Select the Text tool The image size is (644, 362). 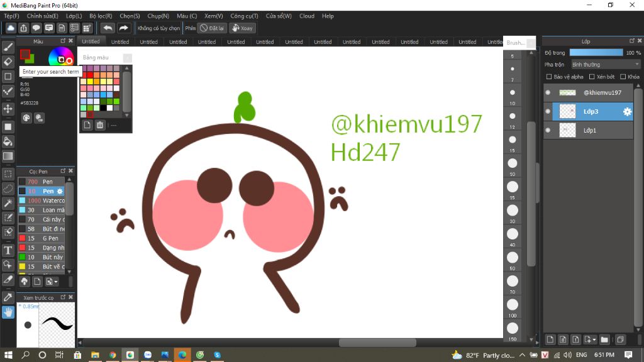(8, 250)
